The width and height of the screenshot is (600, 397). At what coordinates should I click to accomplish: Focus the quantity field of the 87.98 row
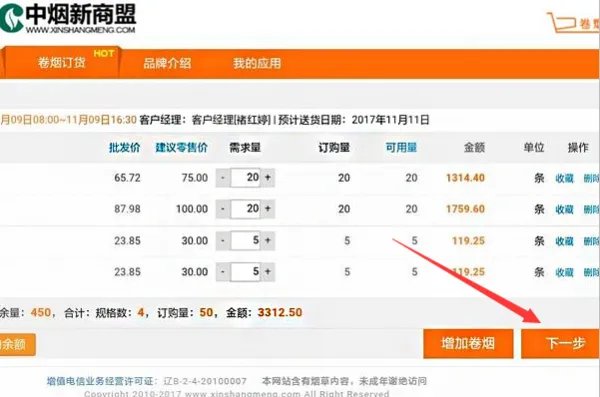click(x=246, y=209)
